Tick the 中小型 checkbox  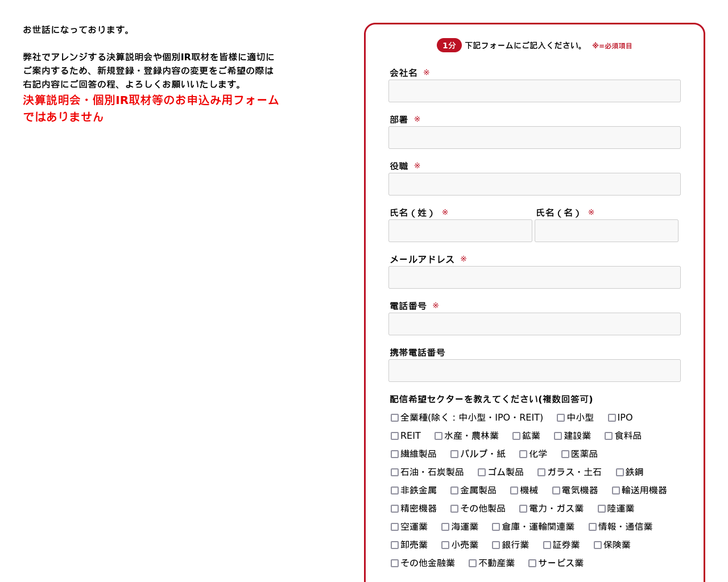[561, 418]
